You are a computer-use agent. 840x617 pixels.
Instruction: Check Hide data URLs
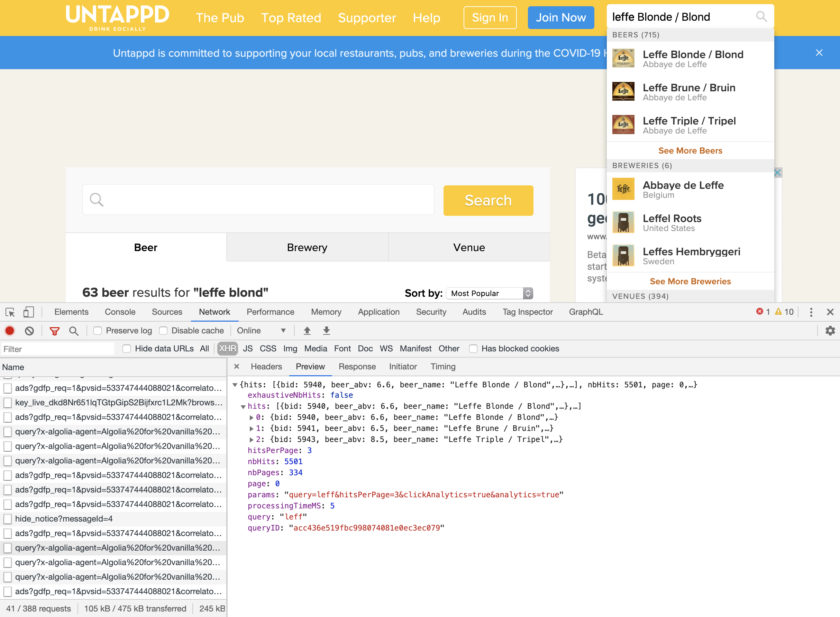[x=127, y=349]
